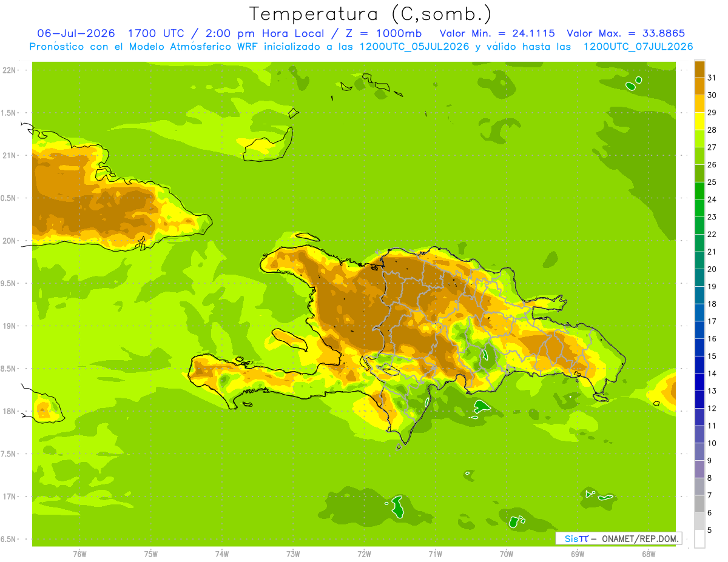The image size is (728, 562).
Task: Click the "22N" latitude axis label
Action: pyautogui.click(x=10, y=70)
